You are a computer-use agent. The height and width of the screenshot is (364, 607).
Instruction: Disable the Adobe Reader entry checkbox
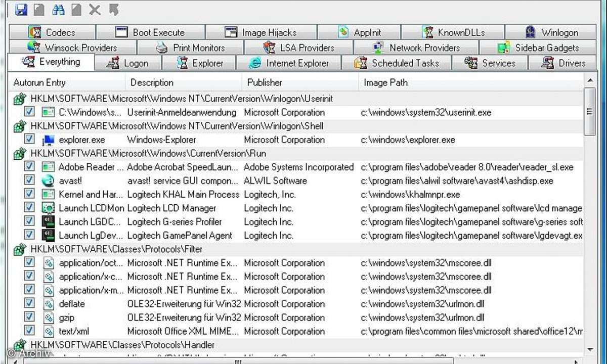click(x=29, y=167)
